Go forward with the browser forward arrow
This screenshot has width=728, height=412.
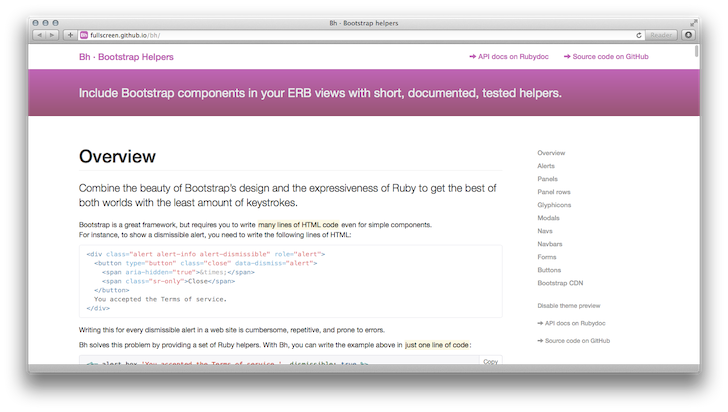[x=52, y=35]
